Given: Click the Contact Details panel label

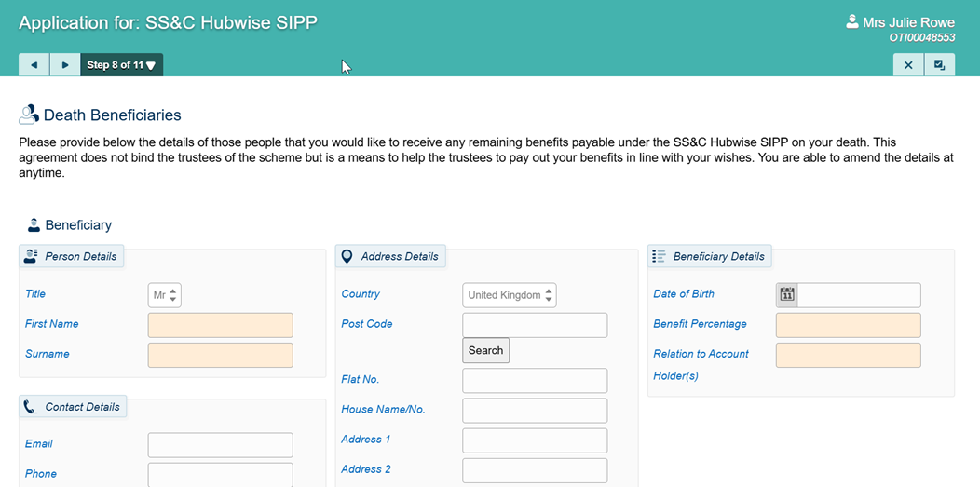Looking at the screenshot, I should coord(83,407).
